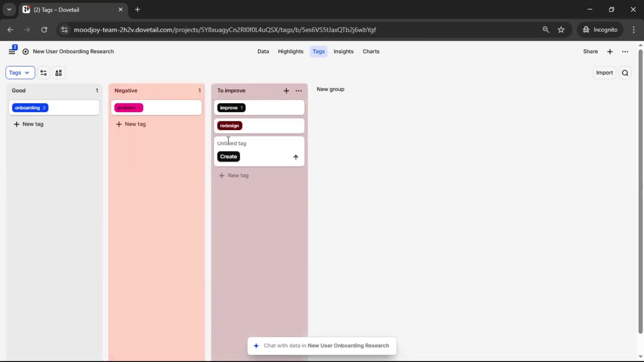Open browser tab list chevron
This screenshot has height=362, width=644.
click(9, 9)
